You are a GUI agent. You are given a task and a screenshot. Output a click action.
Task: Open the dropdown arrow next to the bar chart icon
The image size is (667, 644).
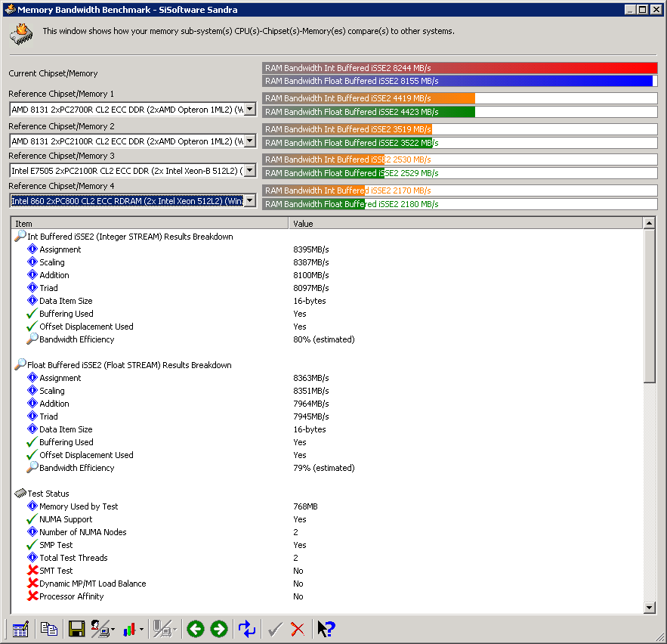[x=141, y=630]
